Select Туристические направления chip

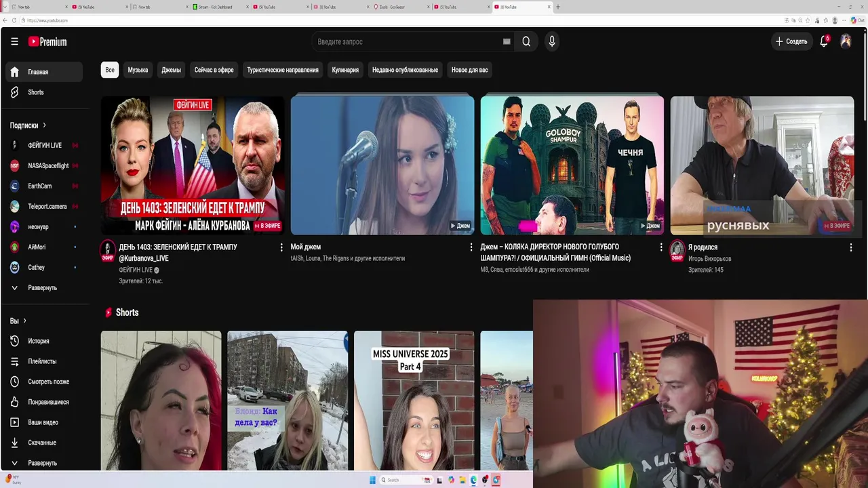[x=283, y=70]
